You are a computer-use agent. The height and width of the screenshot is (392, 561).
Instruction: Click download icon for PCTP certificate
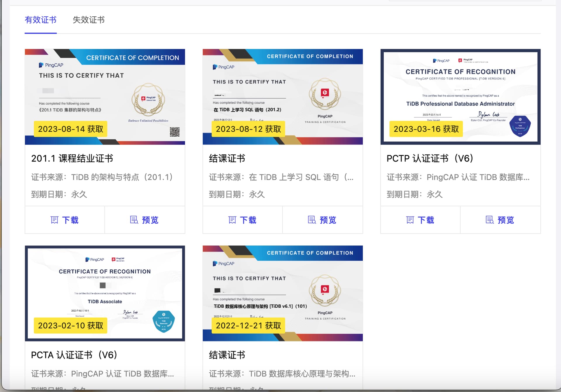point(410,220)
